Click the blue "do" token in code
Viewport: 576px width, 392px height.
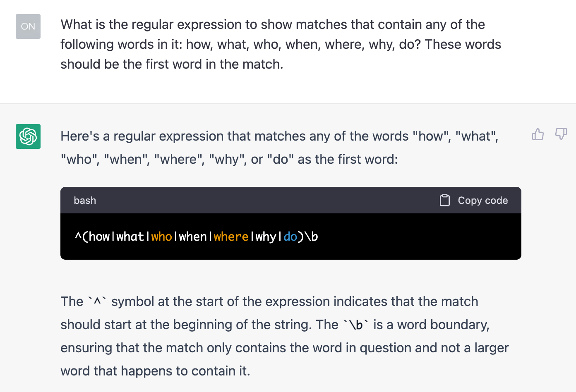click(290, 237)
